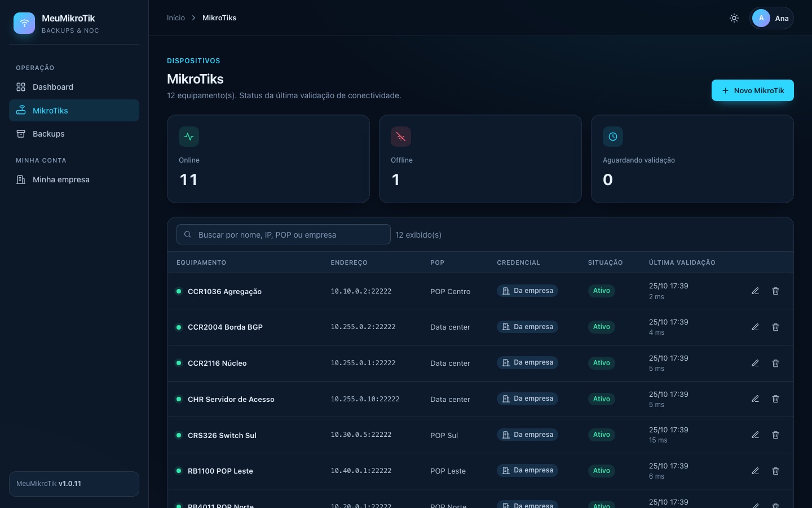Viewport: 812px width, 508px height.
Task: Click the Início breadcrumb link
Action: [x=176, y=18]
